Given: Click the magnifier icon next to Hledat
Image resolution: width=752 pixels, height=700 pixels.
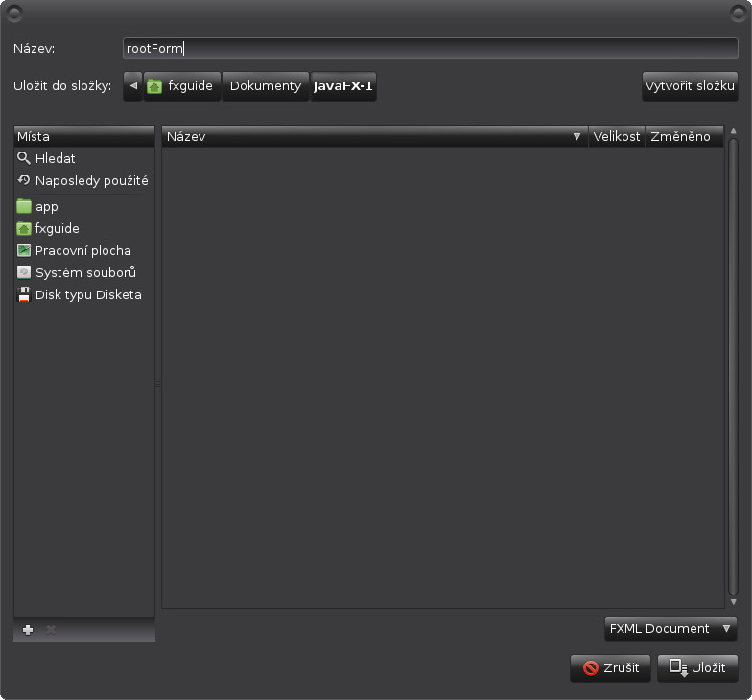Looking at the screenshot, I should [23, 158].
